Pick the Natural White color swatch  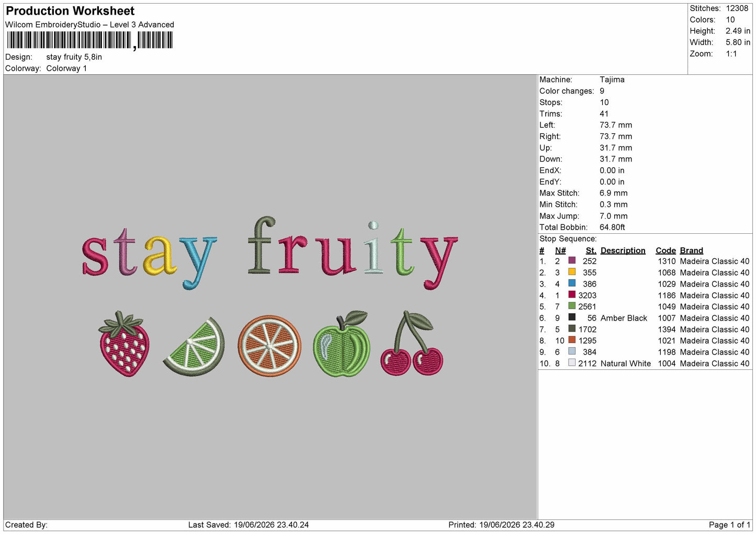pyautogui.click(x=572, y=363)
